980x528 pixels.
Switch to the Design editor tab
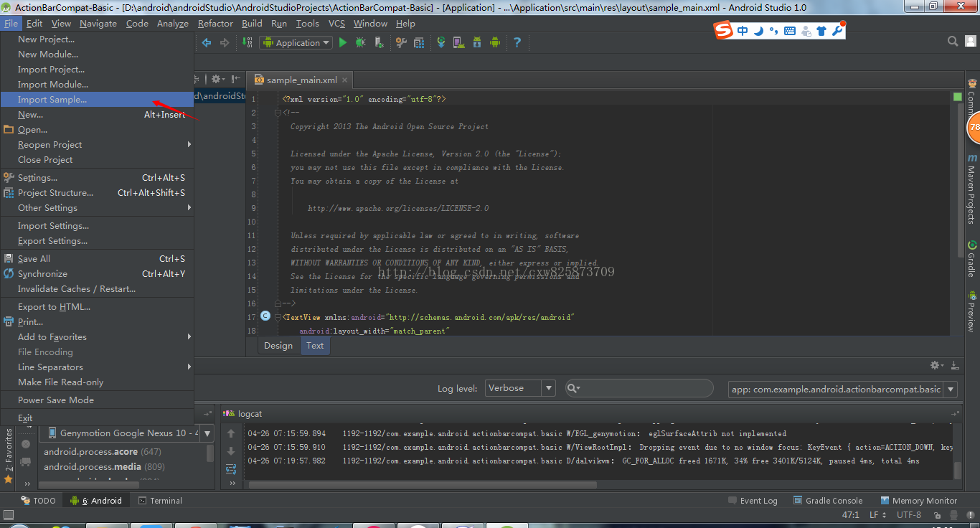[278, 346]
